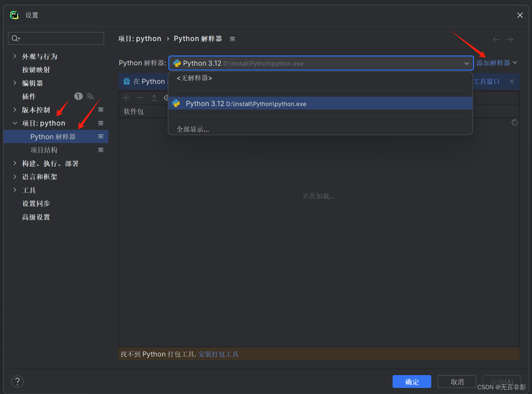Open 设置同步 settings page

click(36, 203)
